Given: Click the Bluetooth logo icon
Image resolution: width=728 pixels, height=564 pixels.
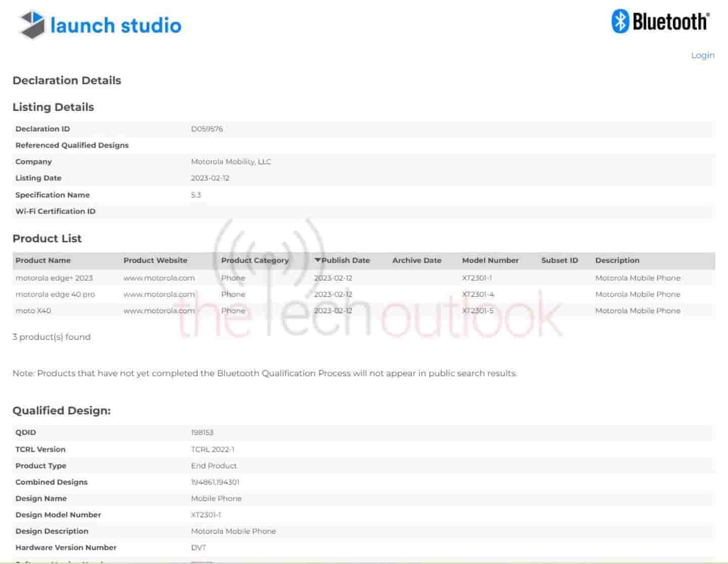Looking at the screenshot, I should (x=620, y=22).
